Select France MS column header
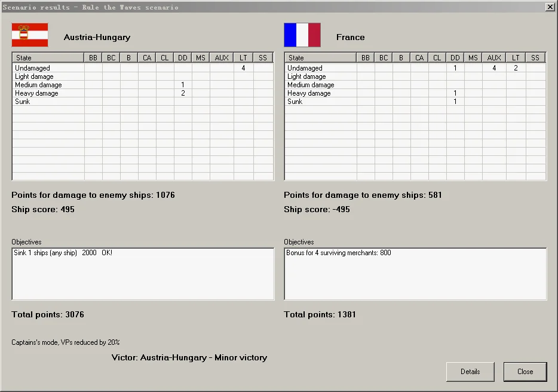Viewport: 558px width, 392px height. pyautogui.click(x=473, y=58)
